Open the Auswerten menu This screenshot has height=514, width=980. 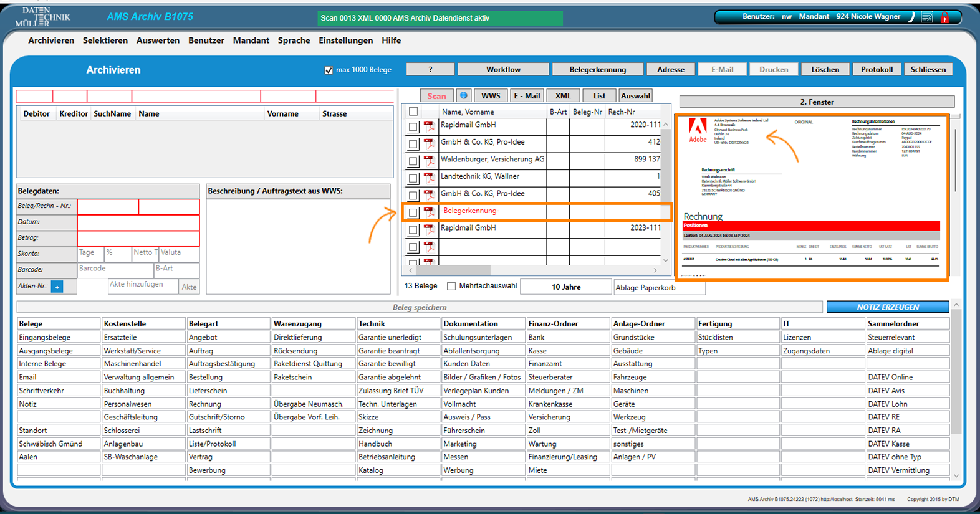158,40
